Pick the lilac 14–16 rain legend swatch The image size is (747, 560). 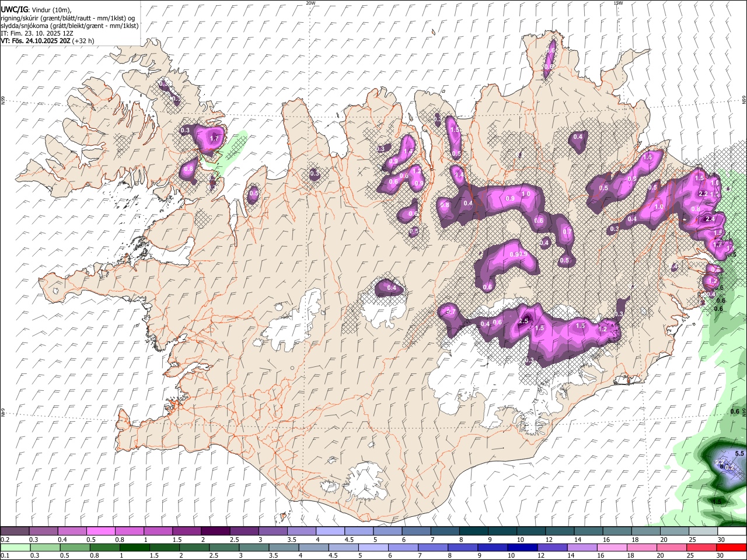click(581, 547)
